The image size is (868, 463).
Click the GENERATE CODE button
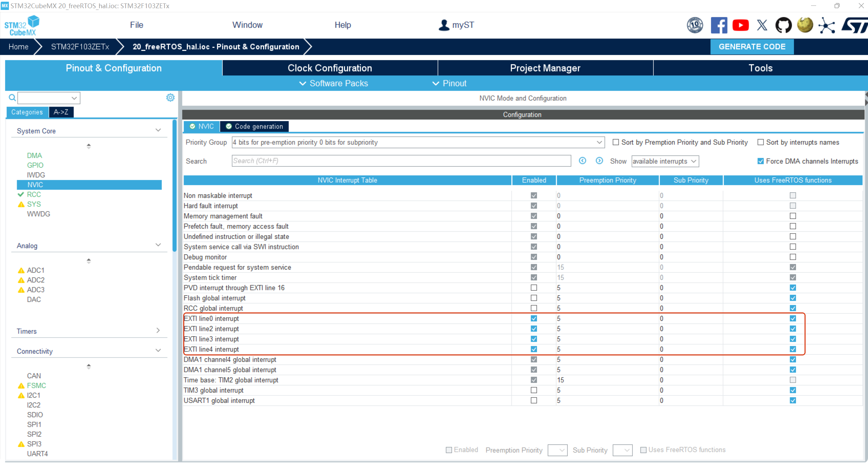click(x=752, y=47)
